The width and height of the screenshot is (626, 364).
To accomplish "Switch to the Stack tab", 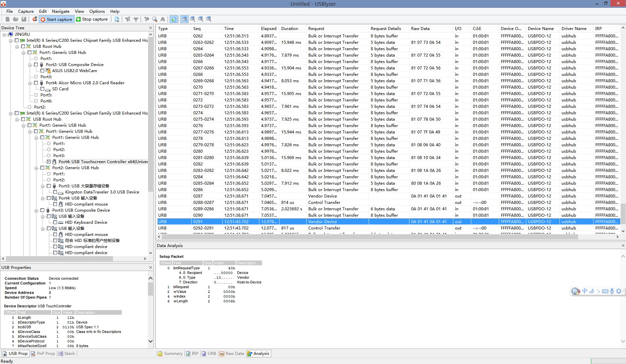I will coord(67,354).
